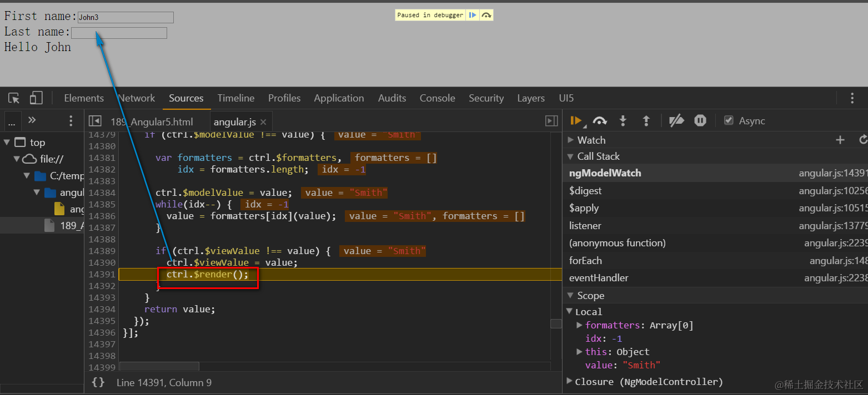Step over the next function call

click(600, 120)
